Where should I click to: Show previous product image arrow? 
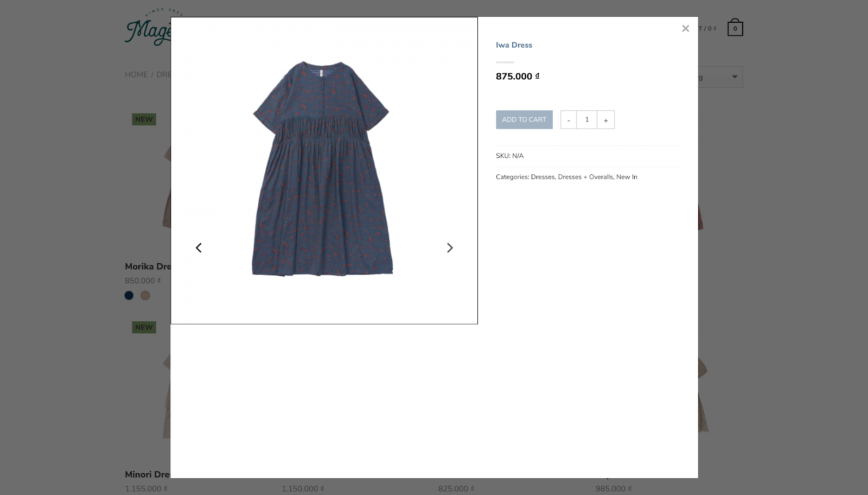(199, 247)
